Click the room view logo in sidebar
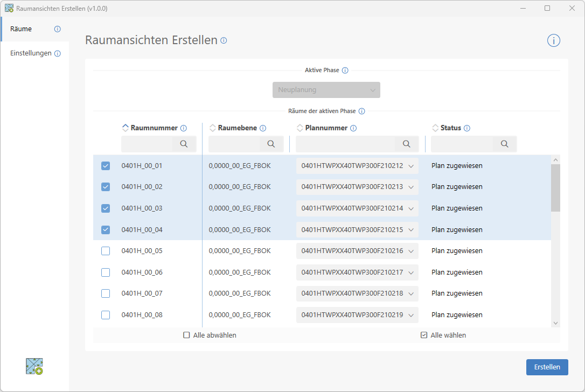The width and height of the screenshot is (585, 392). pos(34,366)
